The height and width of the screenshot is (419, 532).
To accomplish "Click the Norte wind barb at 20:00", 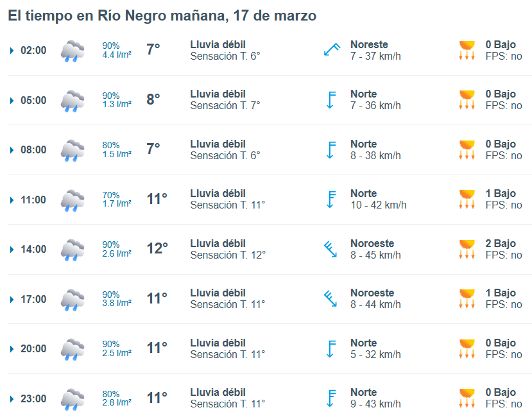I will tap(331, 348).
